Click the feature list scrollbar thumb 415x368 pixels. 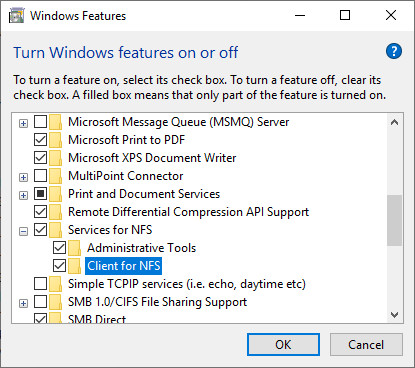(x=395, y=221)
